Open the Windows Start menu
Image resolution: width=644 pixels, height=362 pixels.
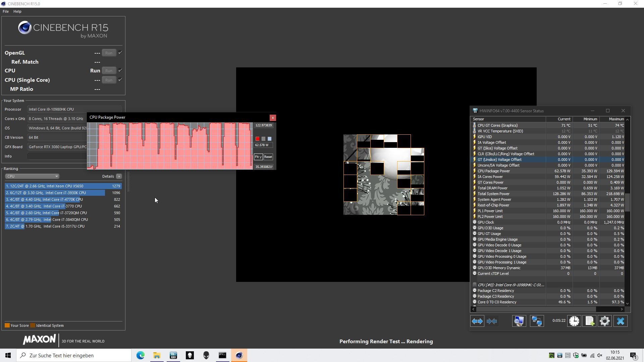click(8, 355)
